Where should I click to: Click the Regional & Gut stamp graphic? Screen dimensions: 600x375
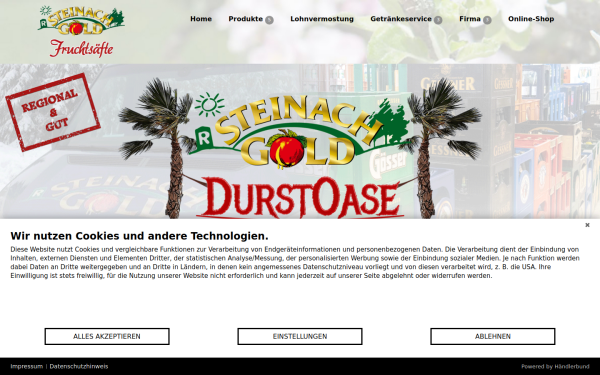pos(53,112)
